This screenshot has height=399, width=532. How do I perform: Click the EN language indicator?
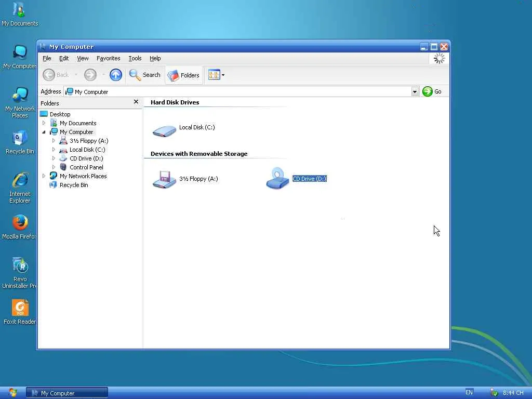click(469, 393)
